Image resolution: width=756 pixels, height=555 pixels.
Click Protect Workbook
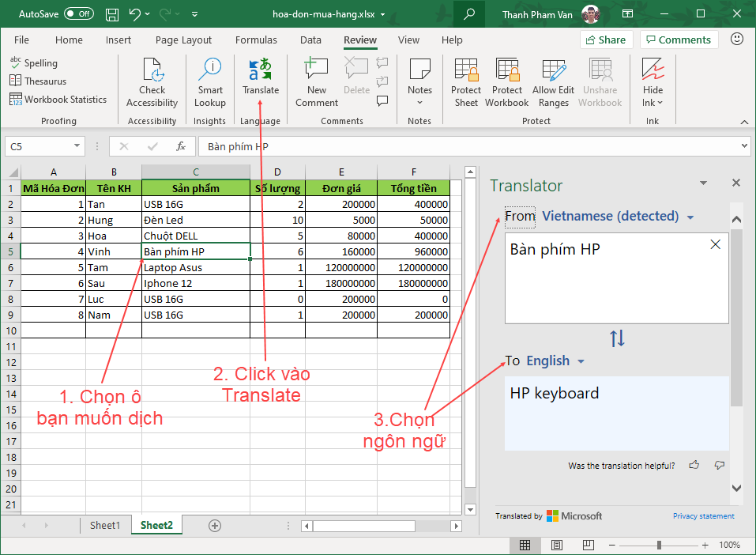[506, 82]
